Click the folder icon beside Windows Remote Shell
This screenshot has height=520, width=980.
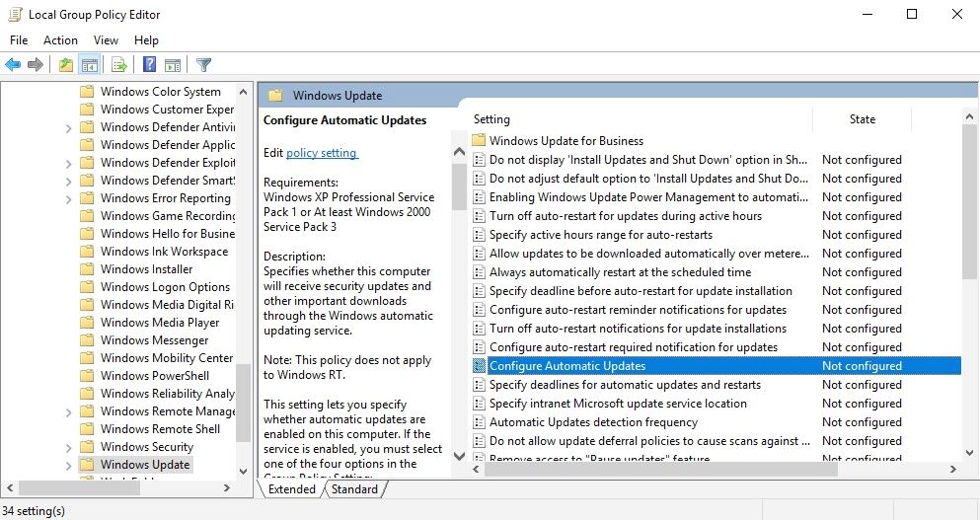coord(87,429)
